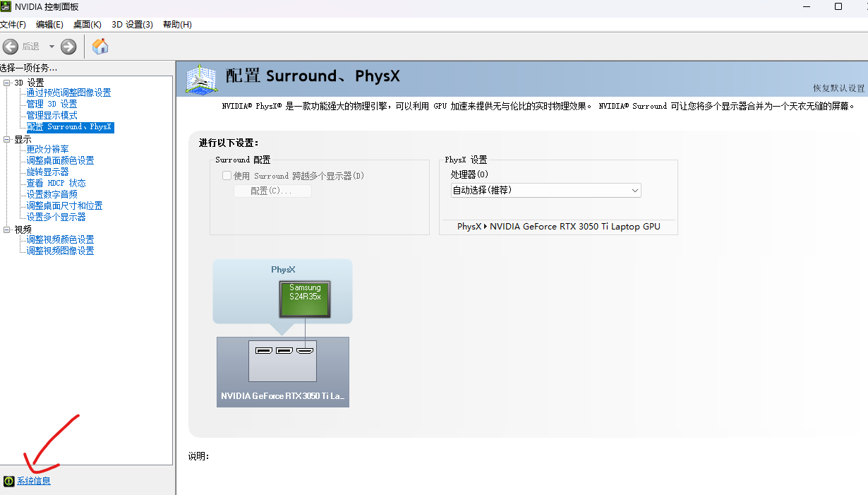The width and height of the screenshot is (868, 495).
Task: Click the Samsung S24R35x monitor thumbnail
Action: (x=305, y=299)
